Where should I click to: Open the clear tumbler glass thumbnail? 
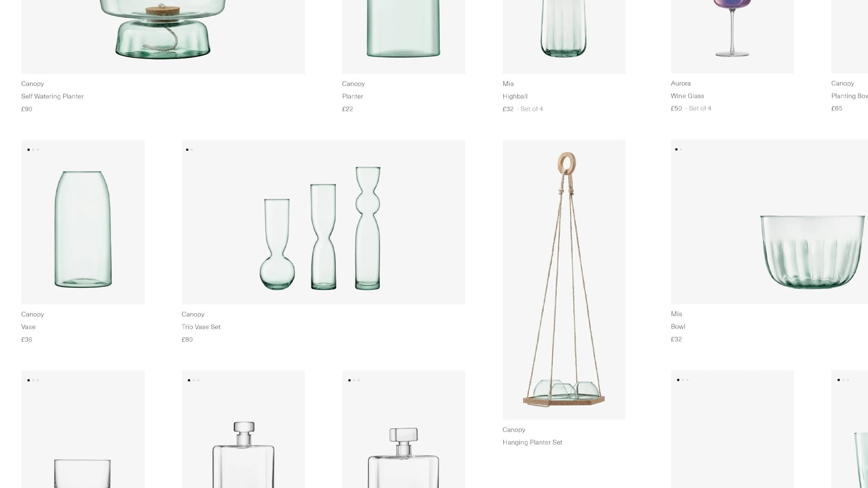83,429
